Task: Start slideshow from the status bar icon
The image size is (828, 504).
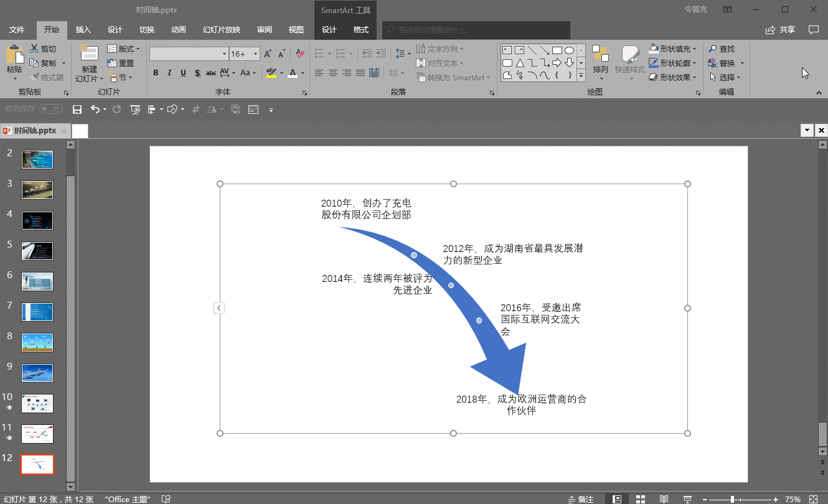Action: click(687, 499)
